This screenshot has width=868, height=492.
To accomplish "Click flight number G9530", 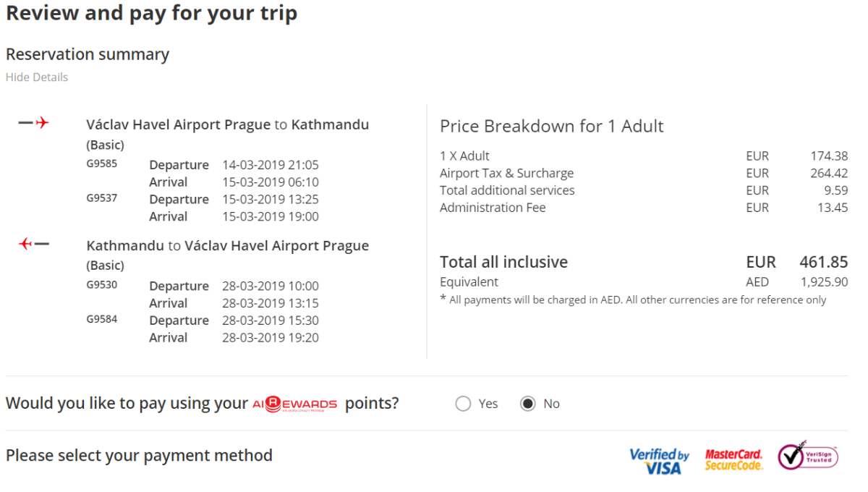I will [102, 285].
